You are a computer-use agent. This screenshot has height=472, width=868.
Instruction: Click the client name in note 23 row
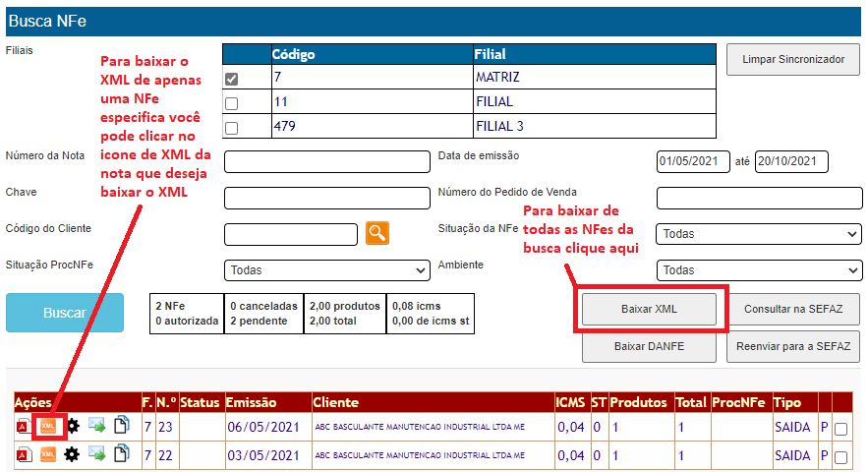[420, 427]
